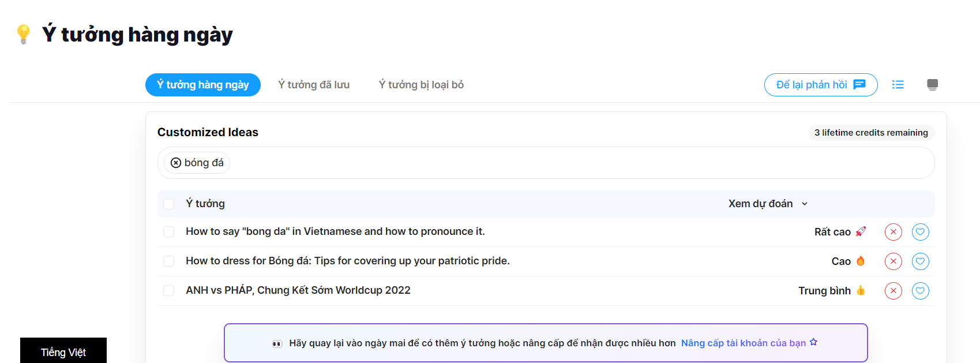Expand the 'Xem dự đoán' dropdown
The height and width of the screenshot is (363, 980).
(768, 204)
